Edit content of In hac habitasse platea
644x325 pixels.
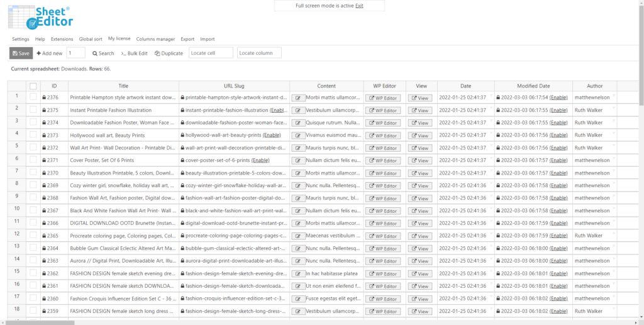[298, 273]
